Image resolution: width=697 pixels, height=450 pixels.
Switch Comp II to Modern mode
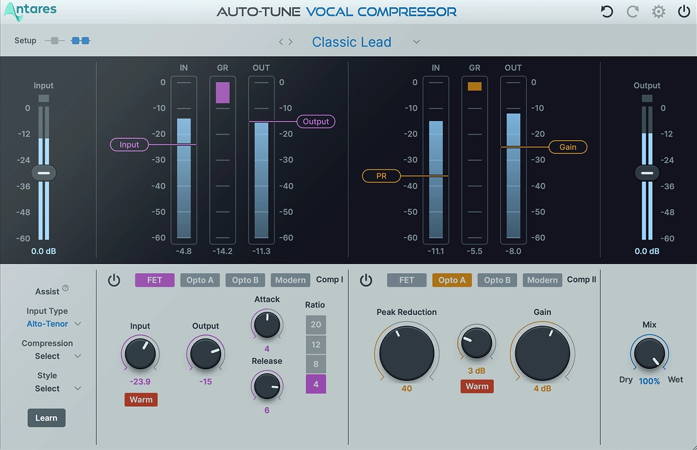542,280
